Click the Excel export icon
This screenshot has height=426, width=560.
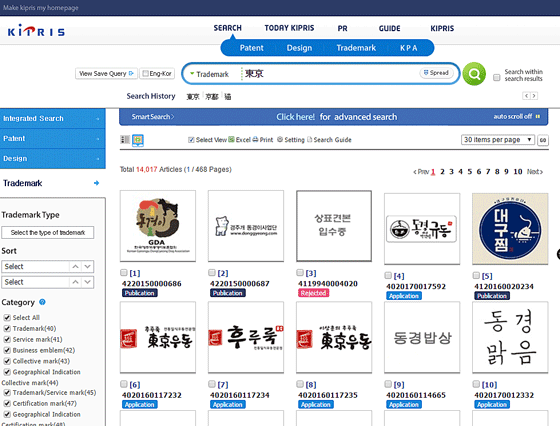[x=231, y=140]
